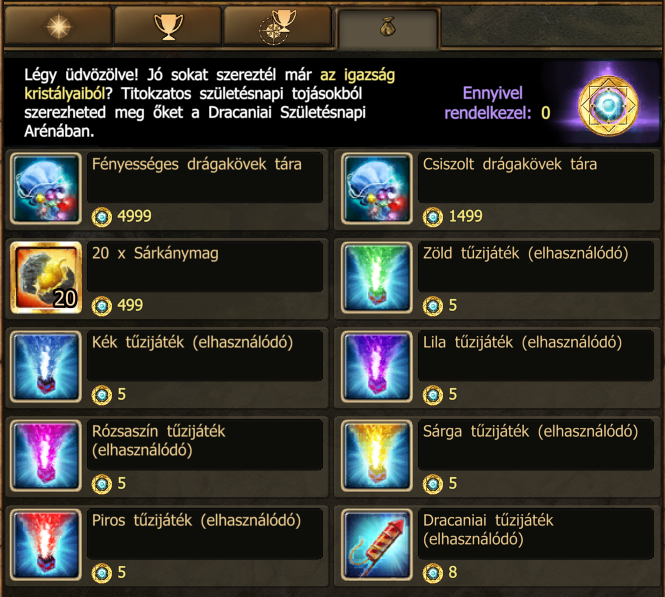Image resolution: width=665 pixels, height=597 pixels.
Task: Select the Piros tűzijáték red firework icon
Action: pyautogui.click(x=46, y=544)
